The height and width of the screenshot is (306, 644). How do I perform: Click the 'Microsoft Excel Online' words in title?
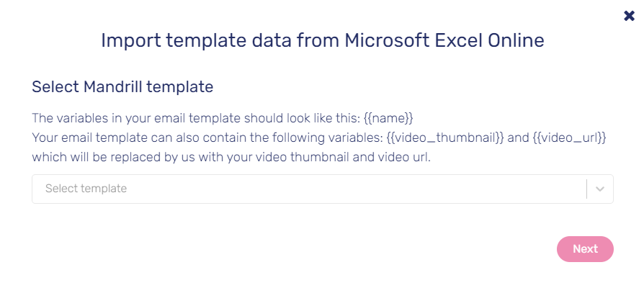[x=444, y=40]
